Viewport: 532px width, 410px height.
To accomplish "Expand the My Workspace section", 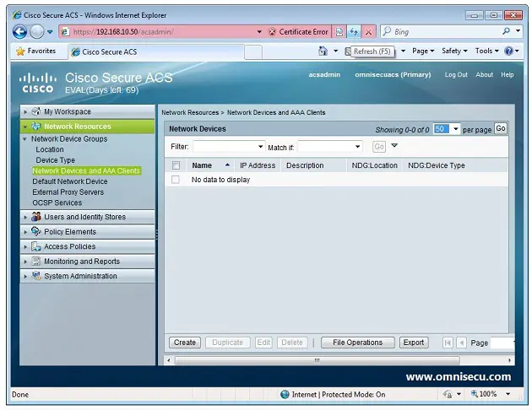I will 25,111.
